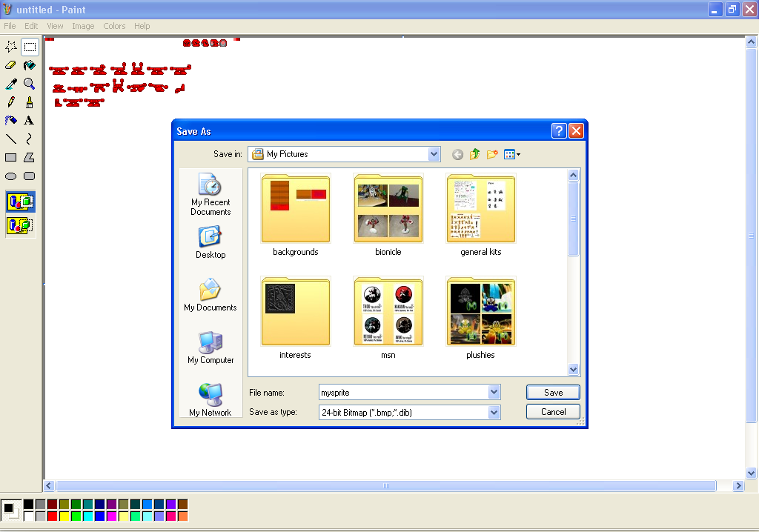Select the Brush tool
The width and height of the screenshot is (759, 532).
click(x=29, y=102)
